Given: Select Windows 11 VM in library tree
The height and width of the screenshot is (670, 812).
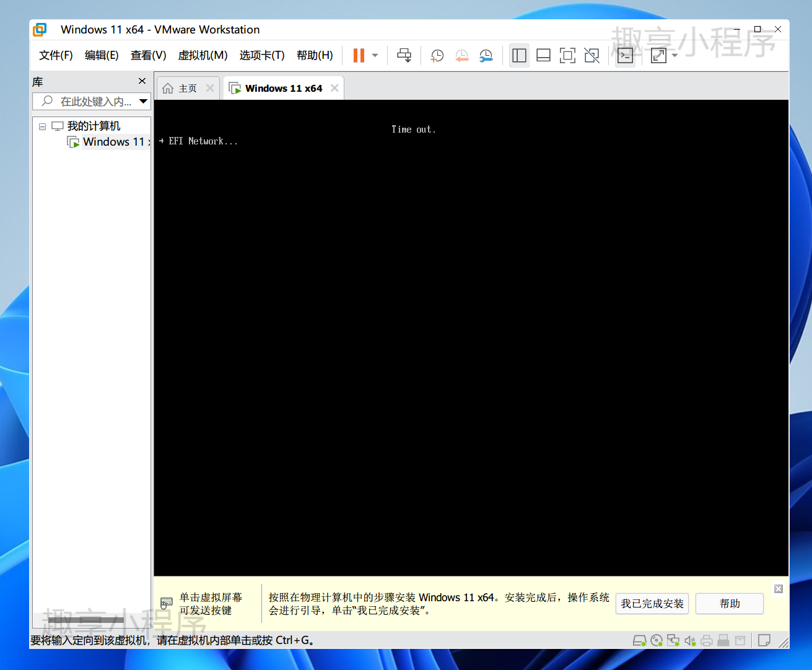Looking at the screenshot, I should (x=115, y=142).
